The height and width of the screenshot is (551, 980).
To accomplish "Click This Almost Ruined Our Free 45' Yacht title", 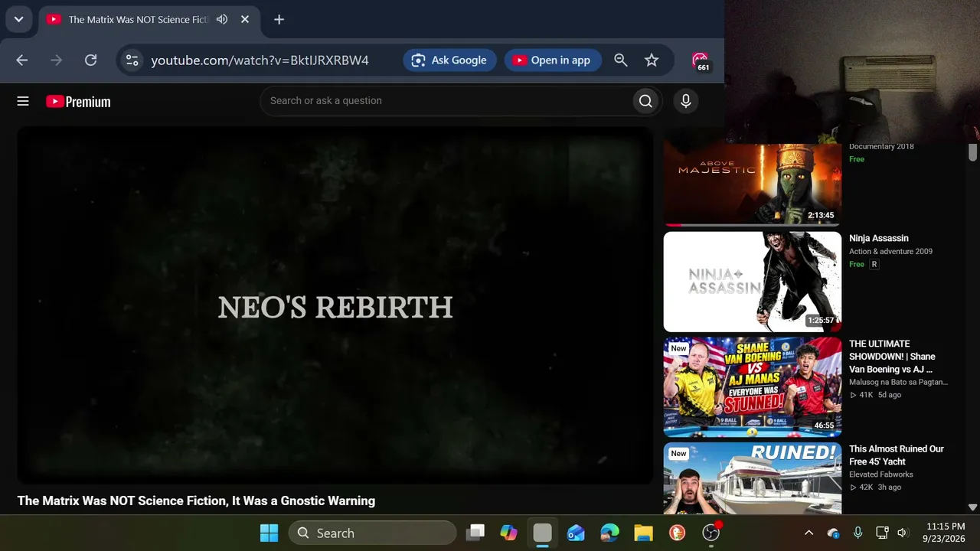I will pyautogui.click(x=897, y=455).
